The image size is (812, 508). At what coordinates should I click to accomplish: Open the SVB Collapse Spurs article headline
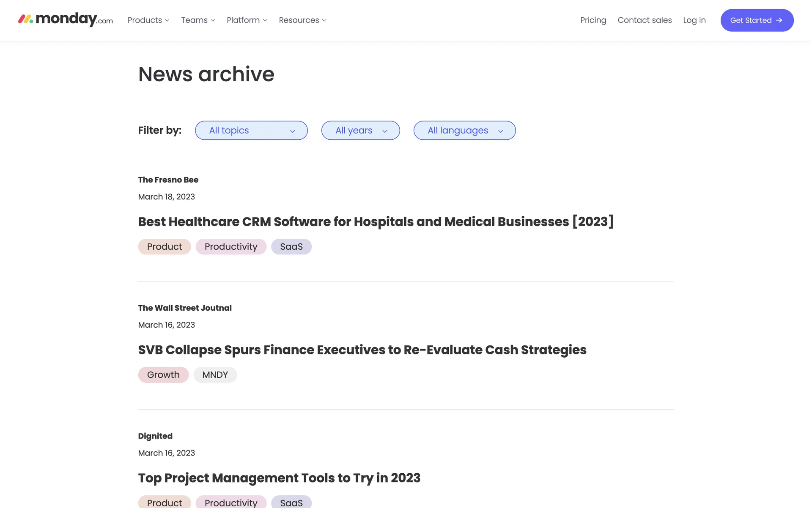362,350
